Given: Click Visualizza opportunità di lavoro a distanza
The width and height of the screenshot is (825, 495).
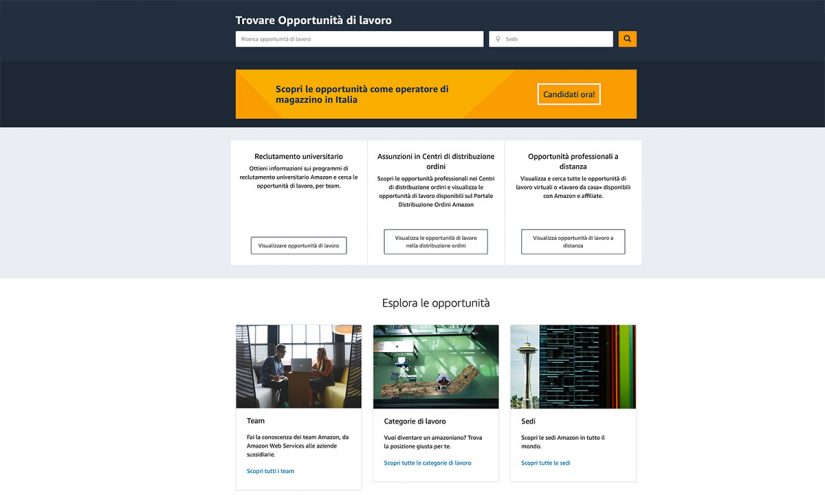Looking at the screenshot, I should pos(573,241).
